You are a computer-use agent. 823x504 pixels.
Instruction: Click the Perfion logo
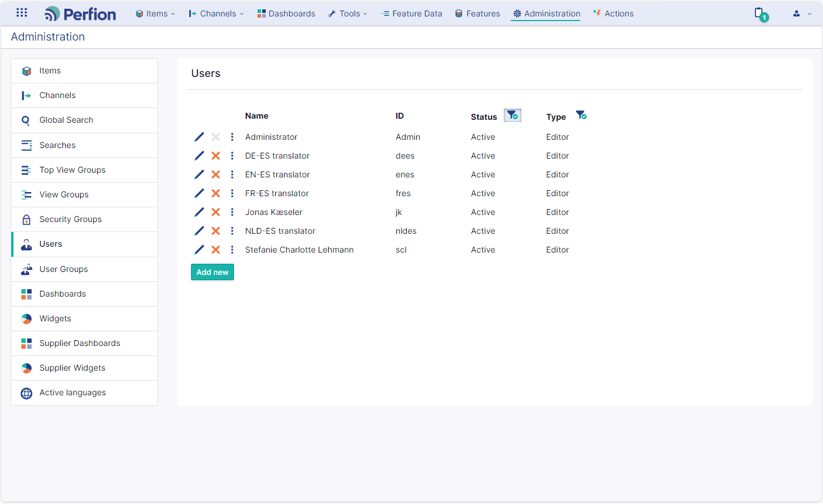pos(81,14)
